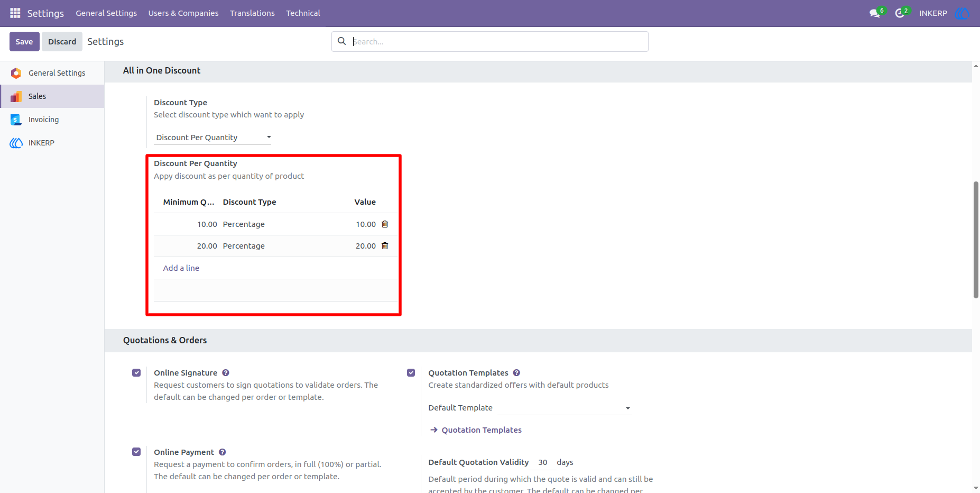This screenshot has height=493, width=980.
Task: Click the Value column header
Action: [365, 202]
